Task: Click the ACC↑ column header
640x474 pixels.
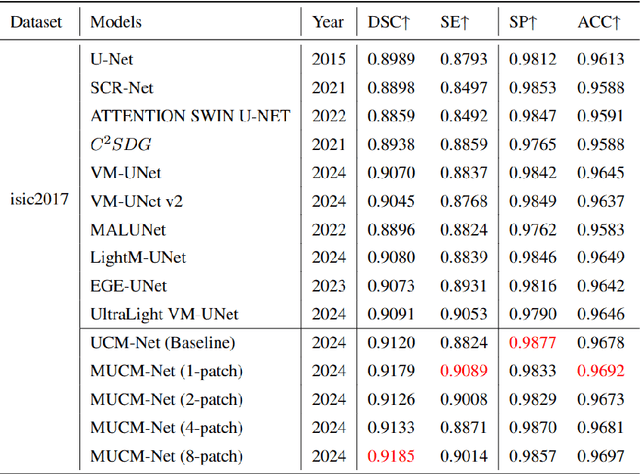Action: (601, 20)
